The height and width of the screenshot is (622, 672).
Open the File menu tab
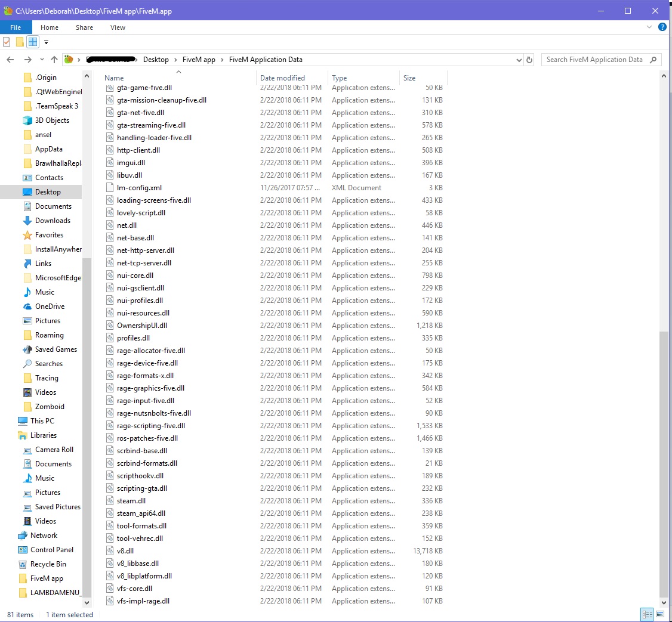pos(16,27)
